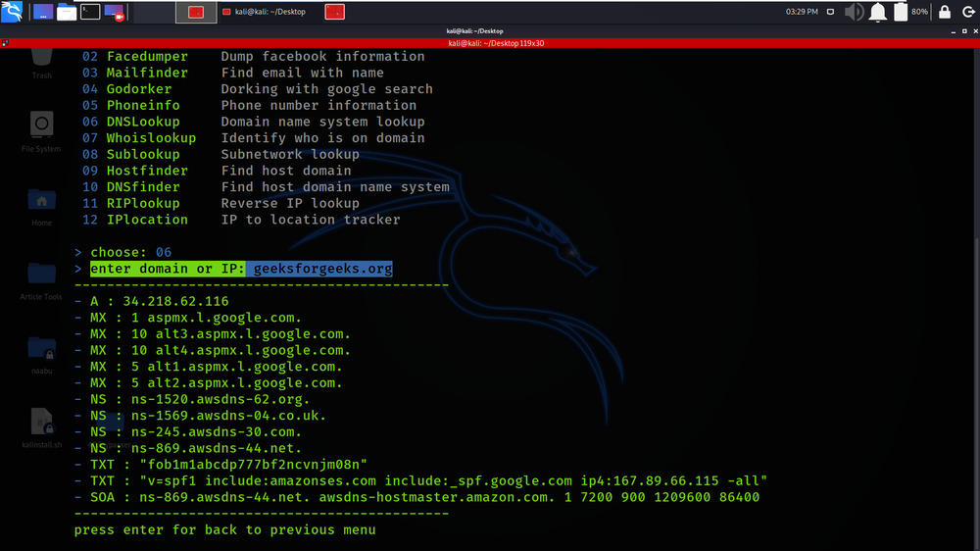Open the Home folder desktop icon
The image size is (980, 551).
tap(42, 208)
